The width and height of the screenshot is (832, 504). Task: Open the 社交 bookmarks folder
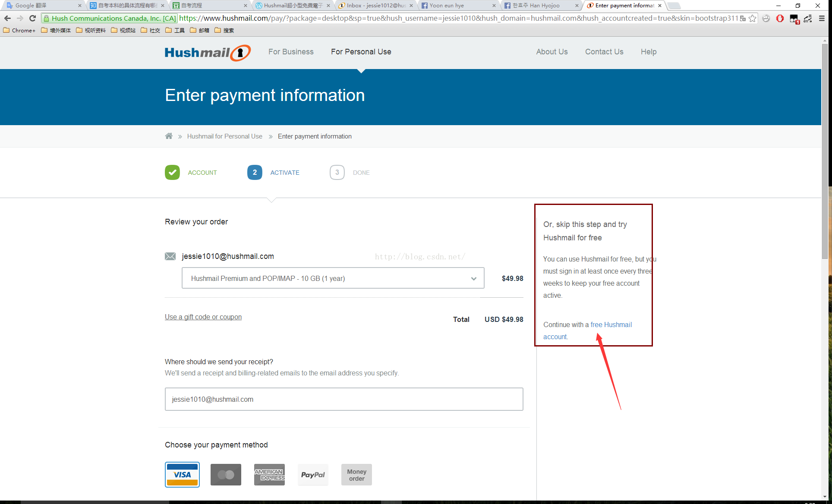[151, 30]
